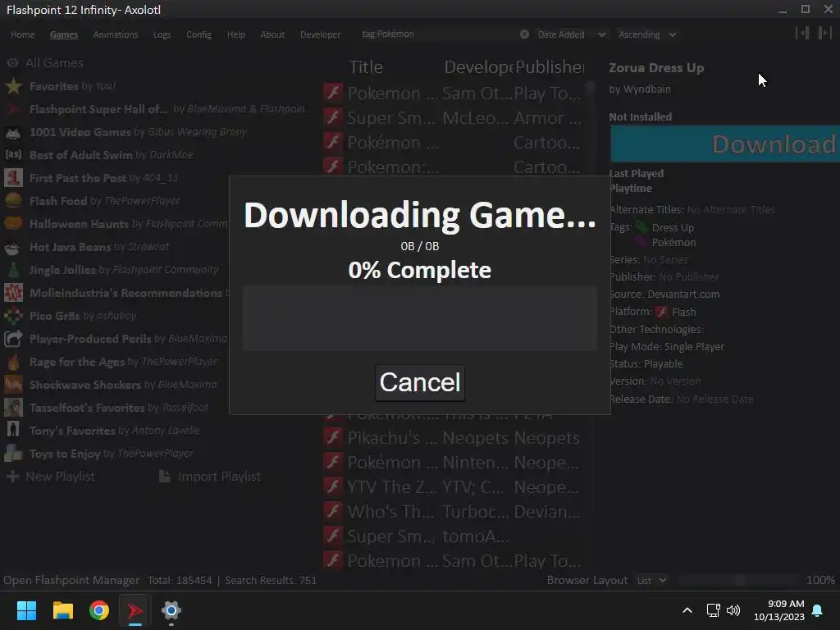Screen dimensions: 840x630
Task: Select Toys to Enjoy playlist icon
Action: point(13,453)
